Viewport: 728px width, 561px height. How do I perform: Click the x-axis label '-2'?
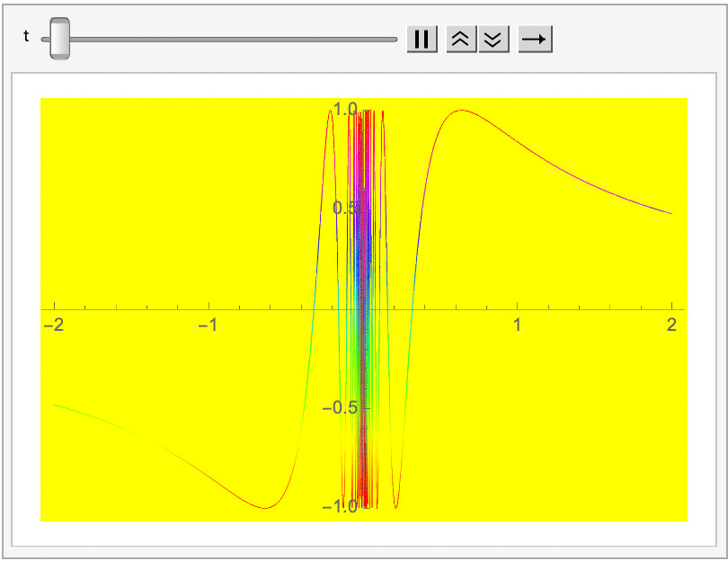click(54, 325)
